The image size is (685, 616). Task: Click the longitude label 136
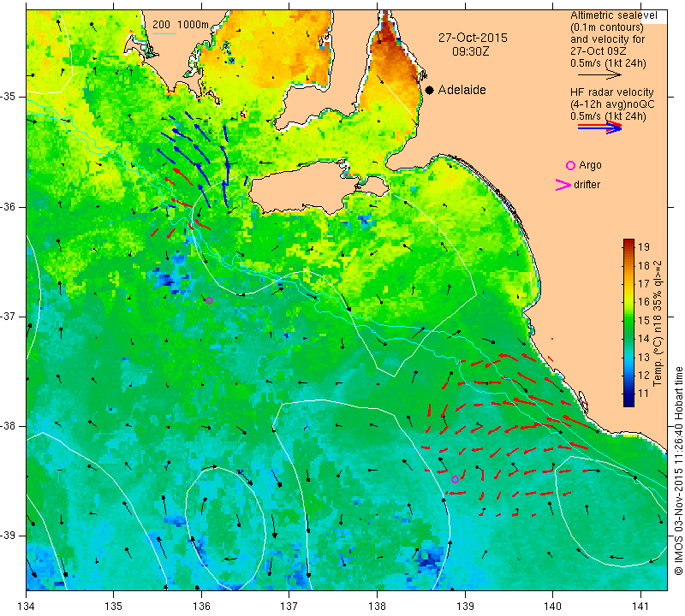click(201, 607)
